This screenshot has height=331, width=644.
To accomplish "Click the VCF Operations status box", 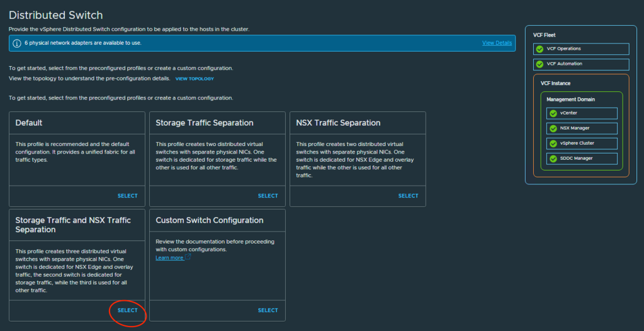I will click(x=581, y=49).
